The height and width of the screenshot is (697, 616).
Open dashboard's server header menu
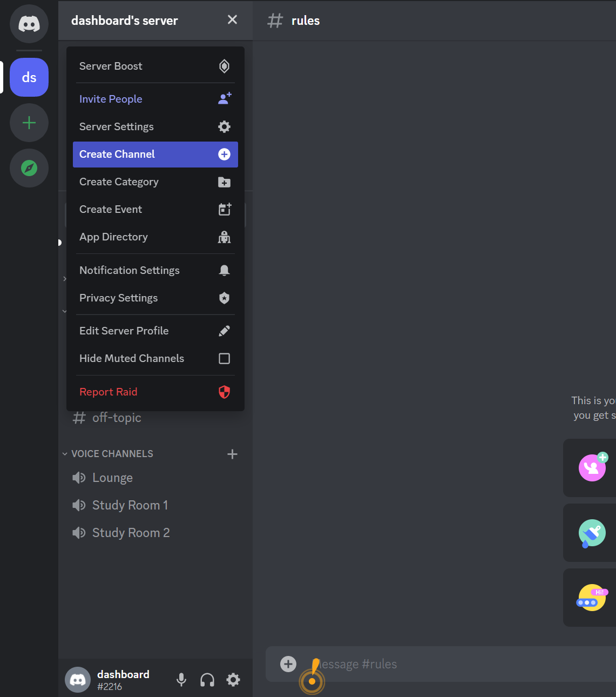pyautogui.click(x=155, y=21)
